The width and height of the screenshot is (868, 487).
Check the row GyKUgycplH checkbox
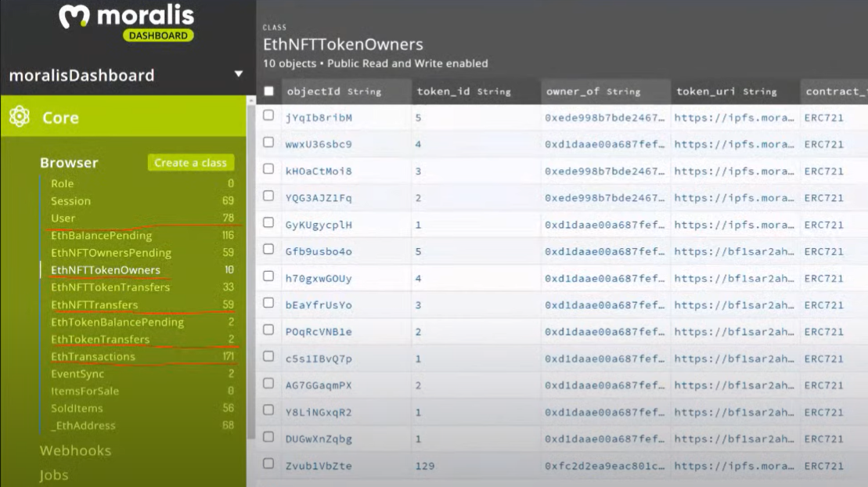point(268,222)
